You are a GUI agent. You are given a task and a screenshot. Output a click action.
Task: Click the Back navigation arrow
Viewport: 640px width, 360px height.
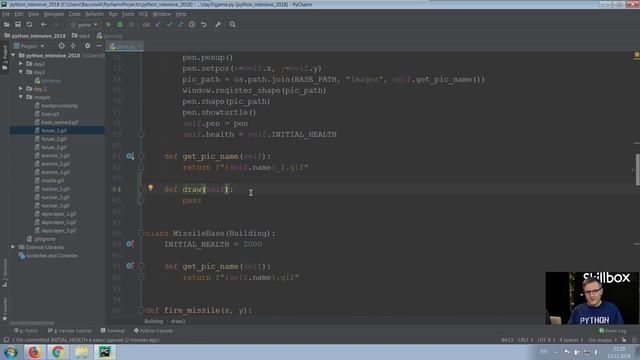[x=43, y=24]
